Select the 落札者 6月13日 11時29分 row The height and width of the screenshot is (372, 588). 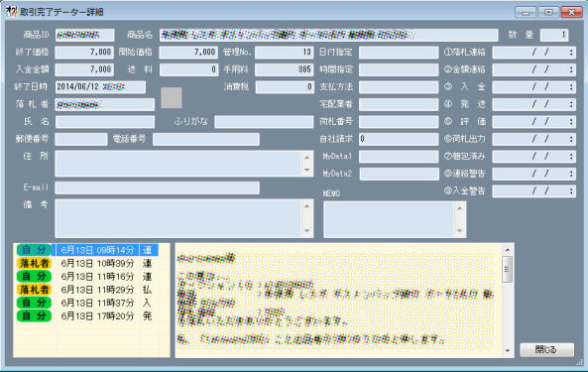87,290
